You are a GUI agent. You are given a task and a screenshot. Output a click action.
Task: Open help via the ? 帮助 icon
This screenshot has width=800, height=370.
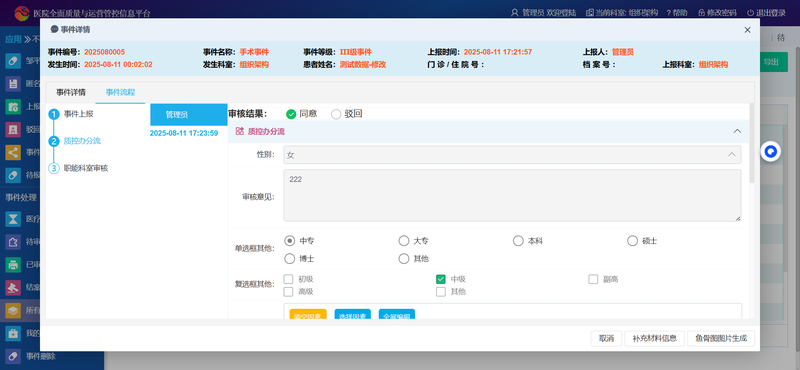pyautogui.click(x=668, y=13)
